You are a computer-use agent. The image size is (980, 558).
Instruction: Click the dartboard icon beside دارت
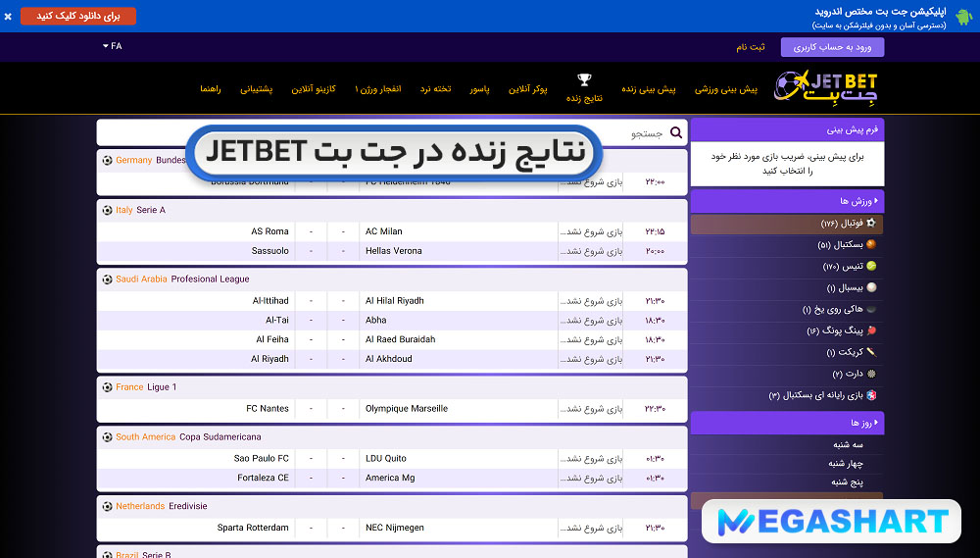coord(870,374)
